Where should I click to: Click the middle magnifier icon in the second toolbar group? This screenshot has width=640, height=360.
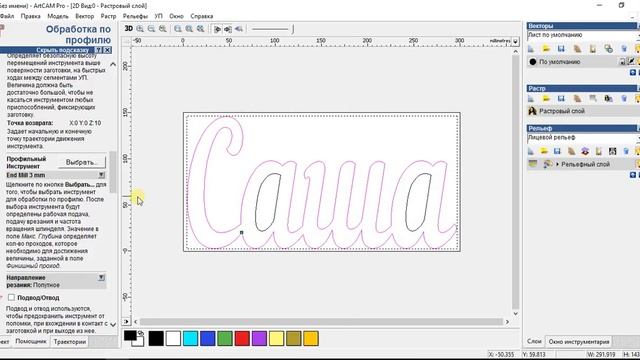(x=189, y=29)
